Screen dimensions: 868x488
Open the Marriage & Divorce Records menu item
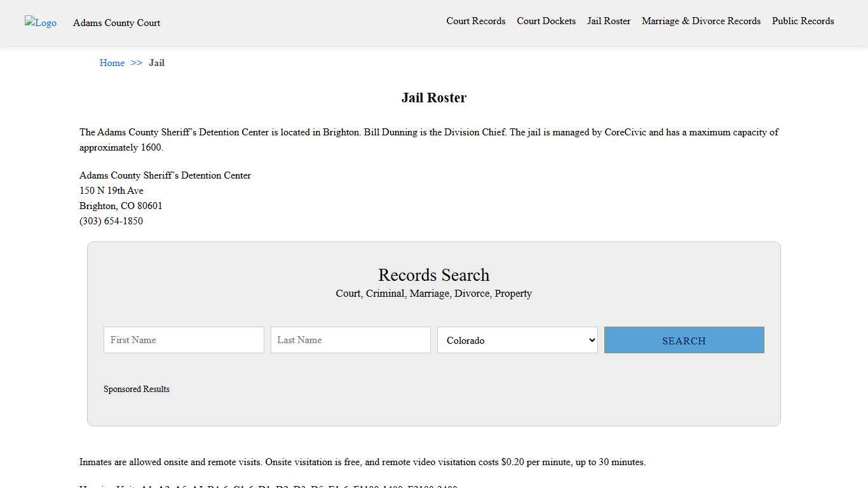point(701,21)
